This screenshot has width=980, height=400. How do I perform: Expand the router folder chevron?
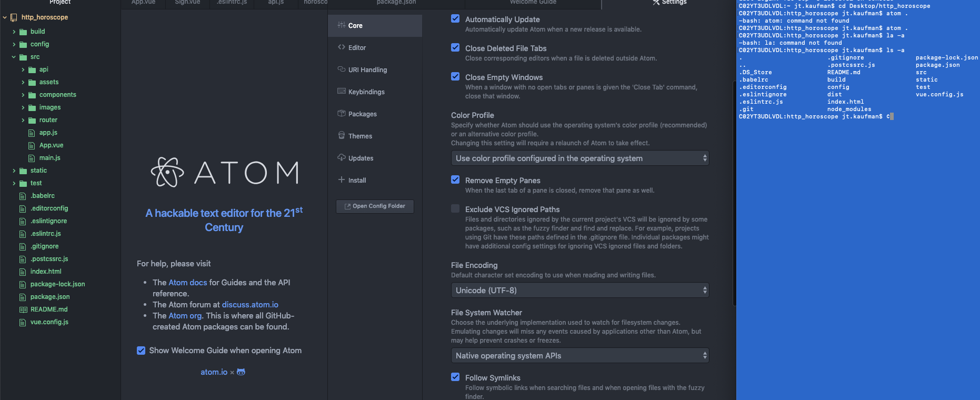[x=23, y=120]
